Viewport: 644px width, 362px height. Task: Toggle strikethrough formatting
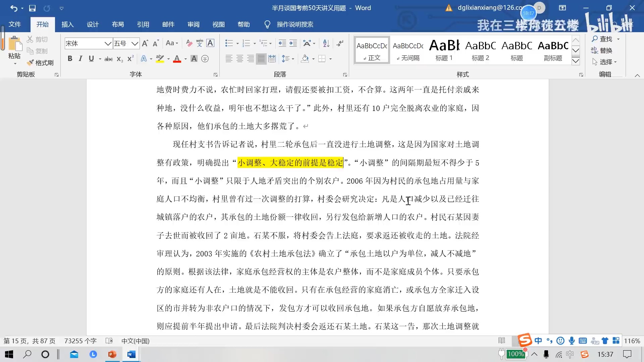(x=109, y=59)
